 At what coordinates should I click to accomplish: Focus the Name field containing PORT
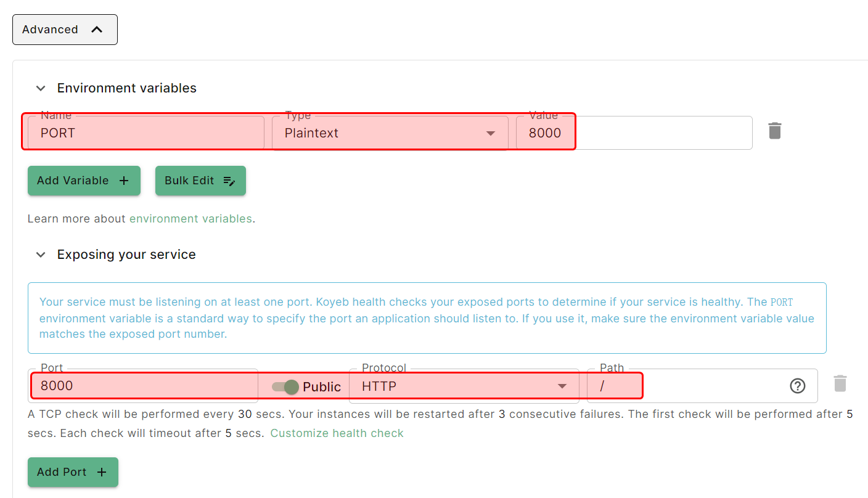coord(145,133)
